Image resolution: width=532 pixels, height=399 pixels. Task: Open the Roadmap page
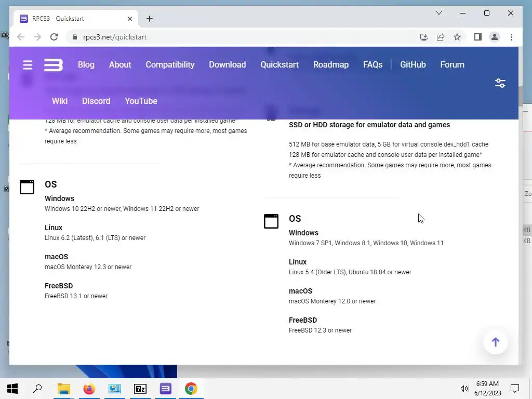(x=331, y=65)
